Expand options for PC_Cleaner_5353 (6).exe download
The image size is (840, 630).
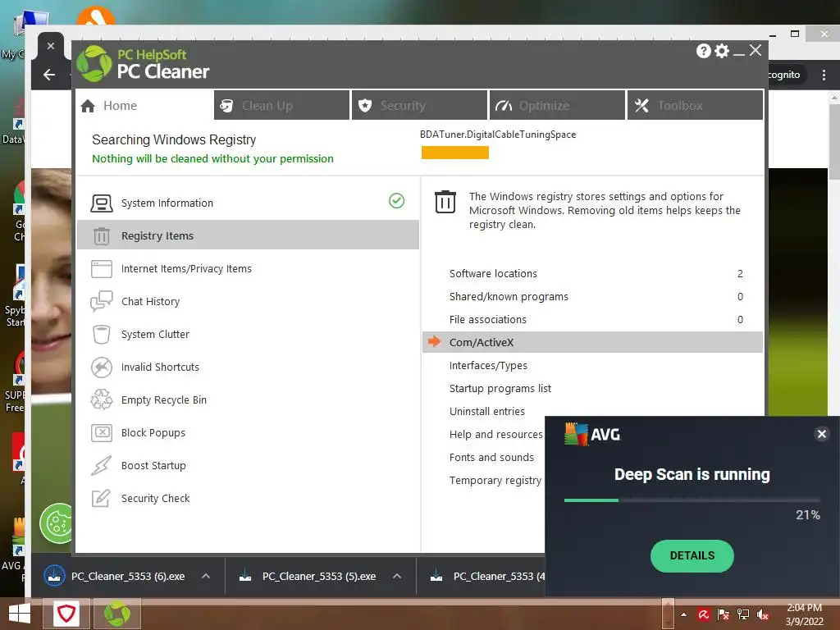tap(206, 577)
